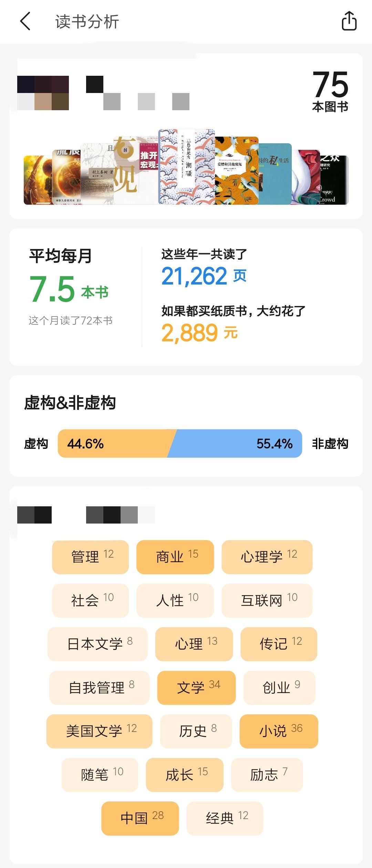This screenshot has height=868, width=372.
Task: Tap the blue 私生活 book cover
Action: (x=275, y=174)
